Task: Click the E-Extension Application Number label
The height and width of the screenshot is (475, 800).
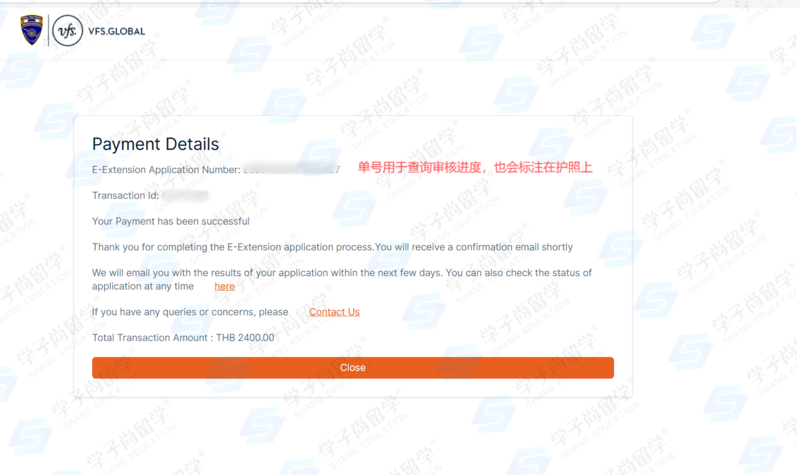Action: click(x=166, y=170)
